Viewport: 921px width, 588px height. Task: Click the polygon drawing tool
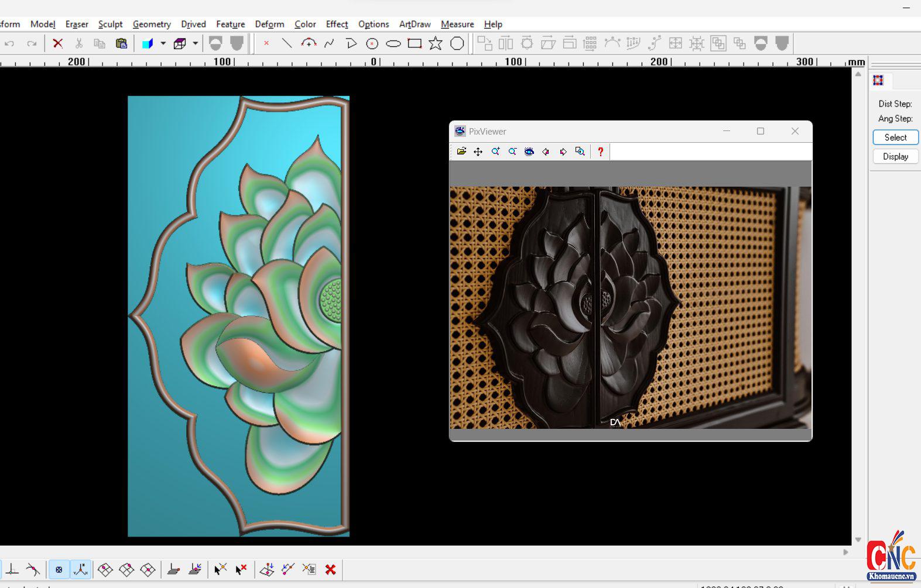[x=457, y=43]
